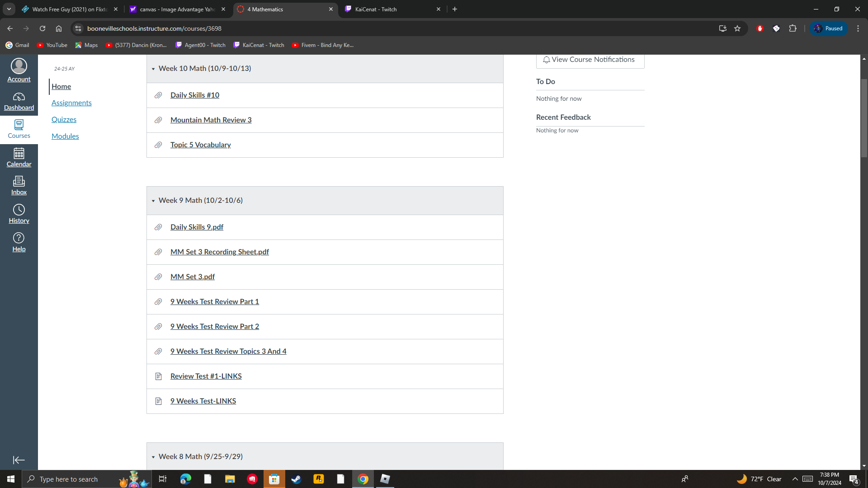Open the Mountain Math Review 3 link
The height and width of the screenshot is (488, 868).
click(211, 120)
